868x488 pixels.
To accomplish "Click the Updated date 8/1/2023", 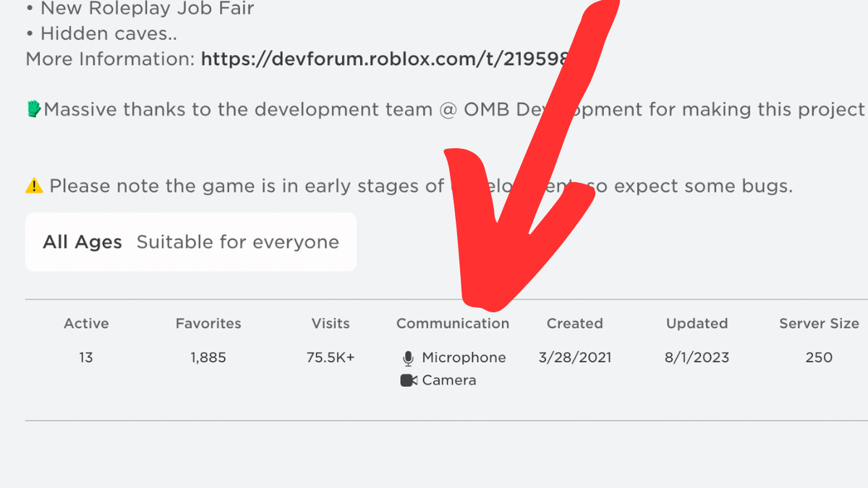I will tap(697, 358).
